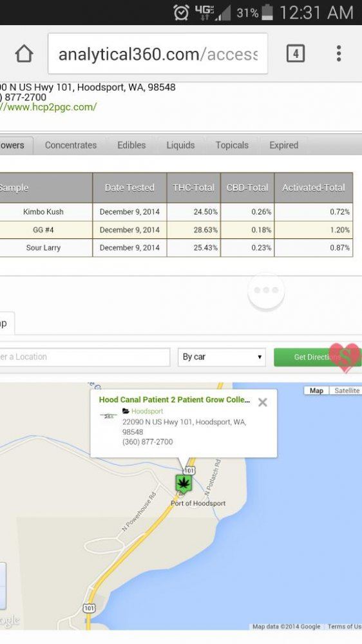The height and width of the screenshot is (644, 362).
Task: Tap the analytical360.com address bar
Action: click(x=158, y=54)
